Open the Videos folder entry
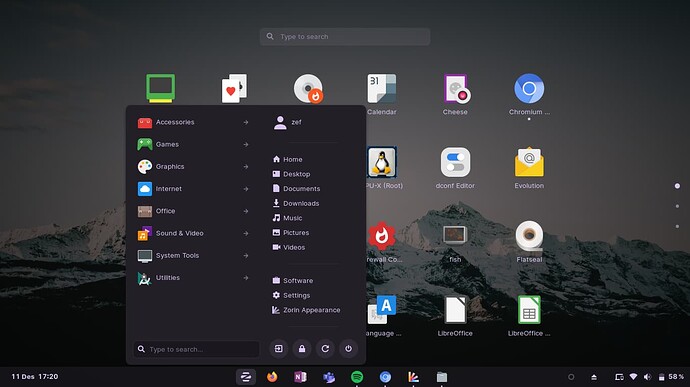This screenshot has height=387, width=690. click(x=289, y=247)
